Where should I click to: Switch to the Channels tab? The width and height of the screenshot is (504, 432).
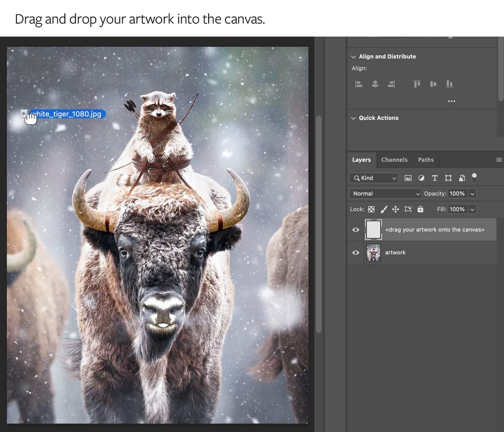394,160
